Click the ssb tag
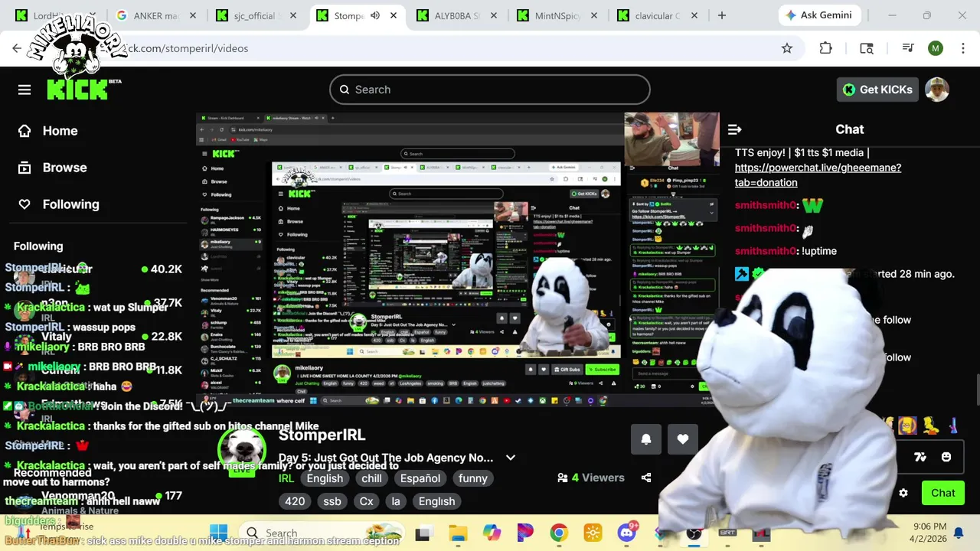Image resolution: width=980 pixels, height=551 pixels. click(x=332, y=501)
